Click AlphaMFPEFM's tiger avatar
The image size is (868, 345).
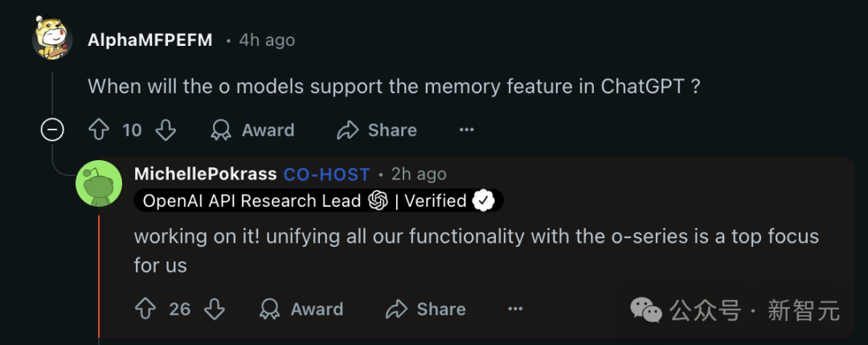tap(52, 38)
